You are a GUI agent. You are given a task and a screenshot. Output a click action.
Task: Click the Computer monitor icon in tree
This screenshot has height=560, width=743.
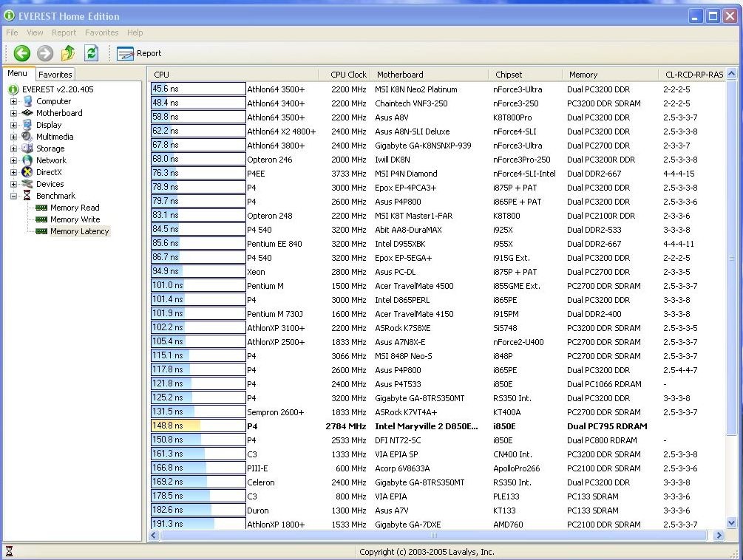pyautogui.click(x=28, y=100)
